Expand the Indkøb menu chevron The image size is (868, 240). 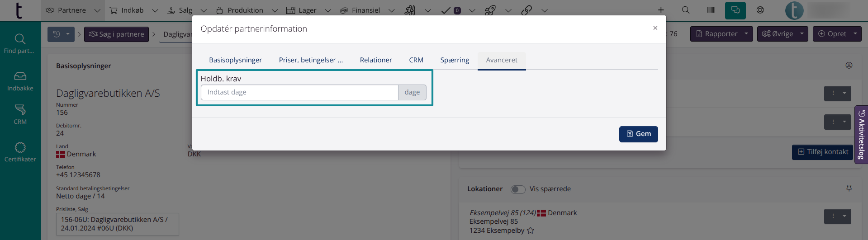click(155, 10)
